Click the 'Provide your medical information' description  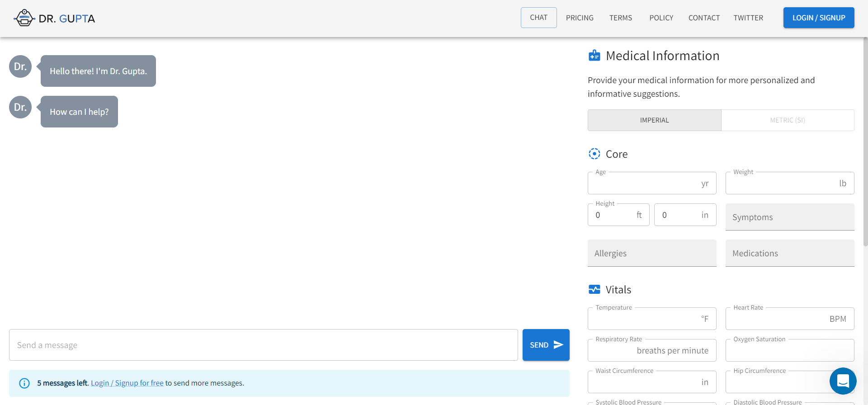pyautogui.click(x=701, y=87)
